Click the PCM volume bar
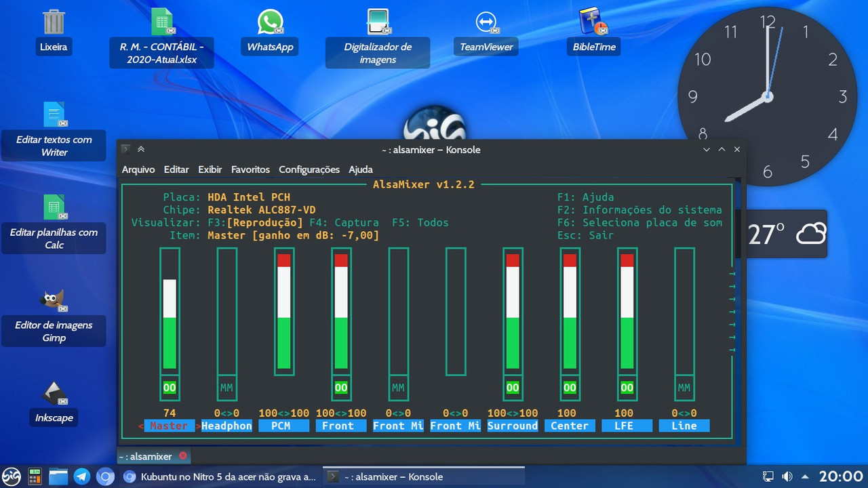 [283, 310]
